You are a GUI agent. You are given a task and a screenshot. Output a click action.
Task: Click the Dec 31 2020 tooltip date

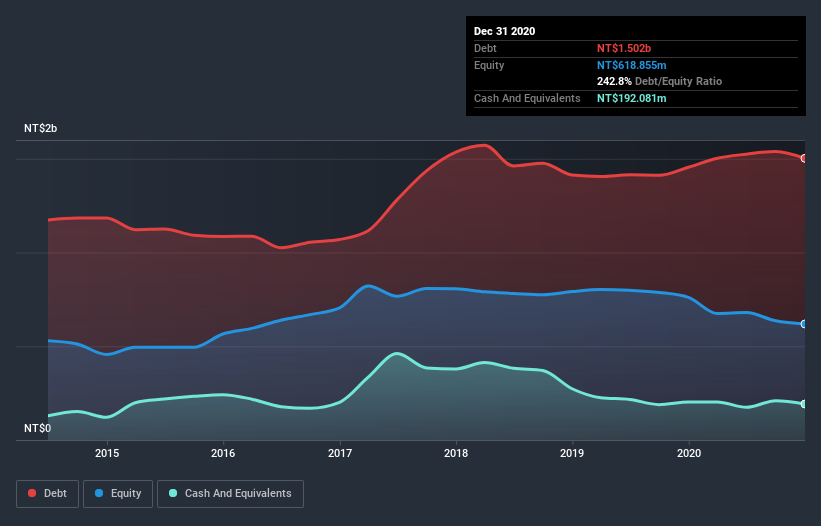[x=504, y=31]
